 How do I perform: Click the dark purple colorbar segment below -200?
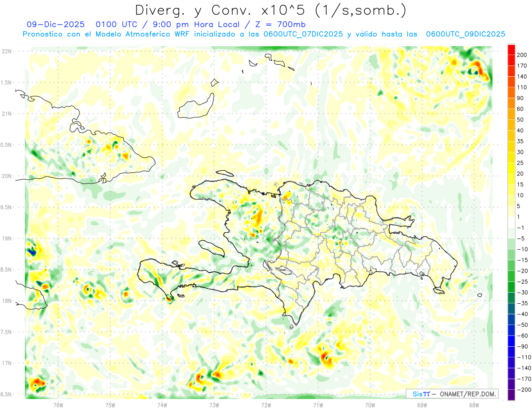(511, 395)
